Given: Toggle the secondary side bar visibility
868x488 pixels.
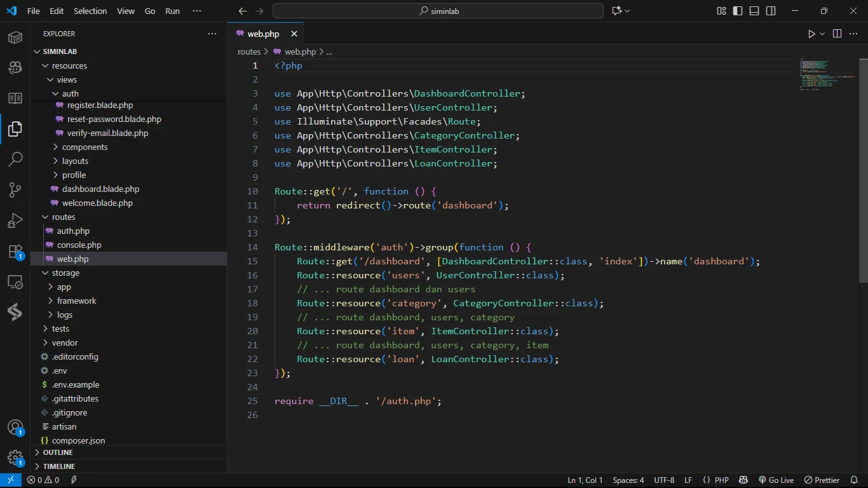Looking at the screenshot, I should tap(771, 11).
